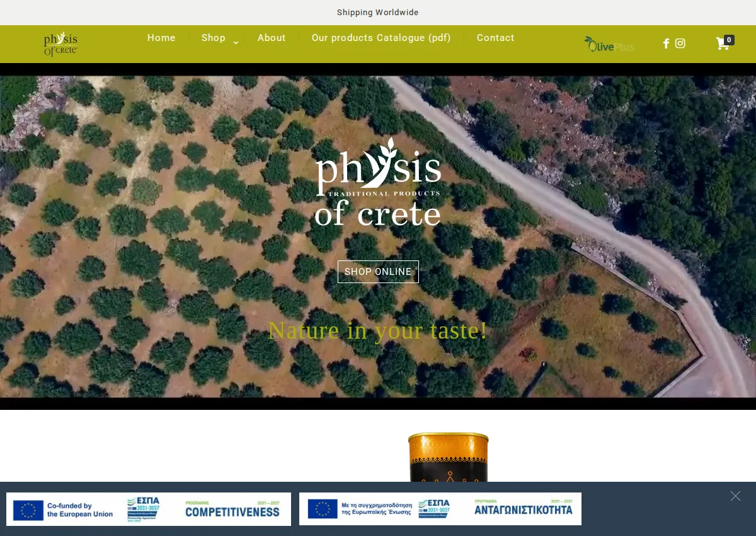
Task: Open Our products Catalogue (pdf)
Action: click(381, 38)
